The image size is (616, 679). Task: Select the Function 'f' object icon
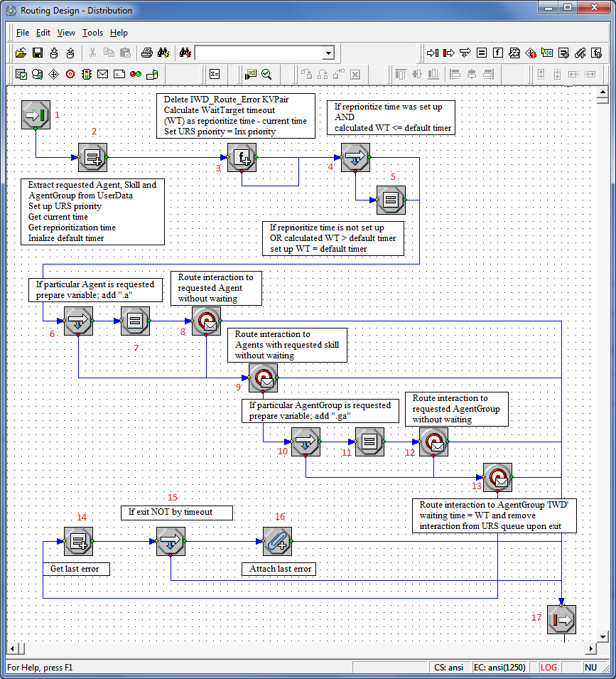pyautogui.click(x=498, y=53)
